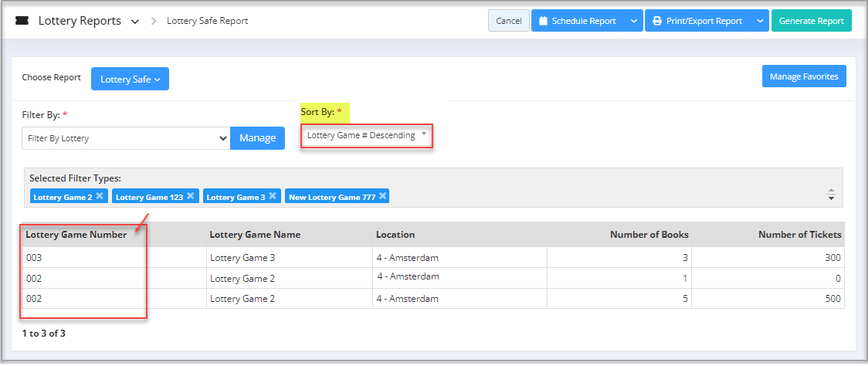Click the ticket icon beside Lottery Reports
This screenshot has width=868, height=366.
pos(22,21)
